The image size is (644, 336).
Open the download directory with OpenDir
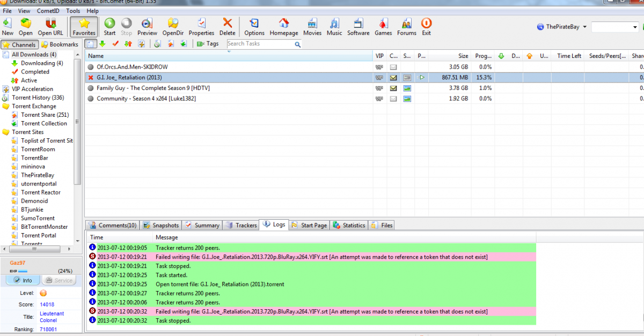[x=173, y=26]
